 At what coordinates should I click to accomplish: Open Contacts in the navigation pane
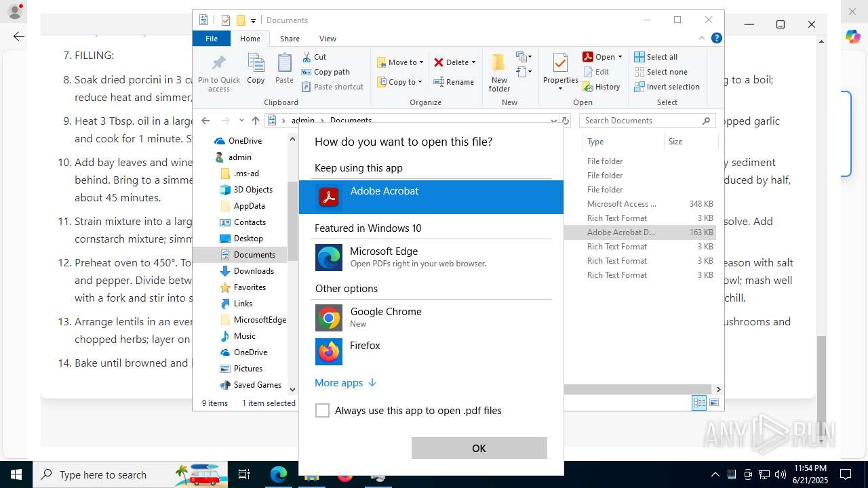point(250,222)
